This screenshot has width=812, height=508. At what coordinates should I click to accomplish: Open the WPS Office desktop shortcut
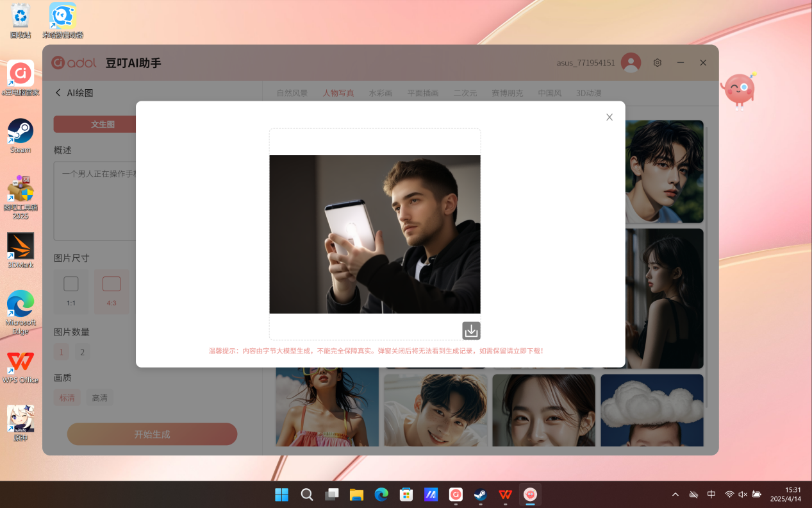[21, 367]
